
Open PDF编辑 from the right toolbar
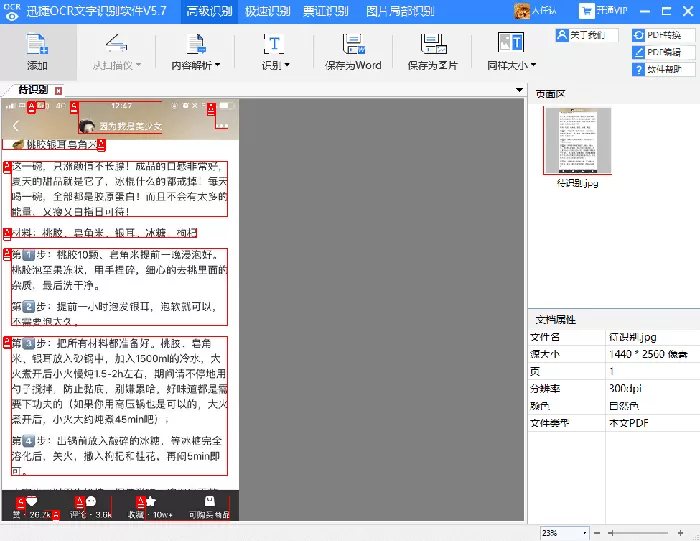coord(663,52)
